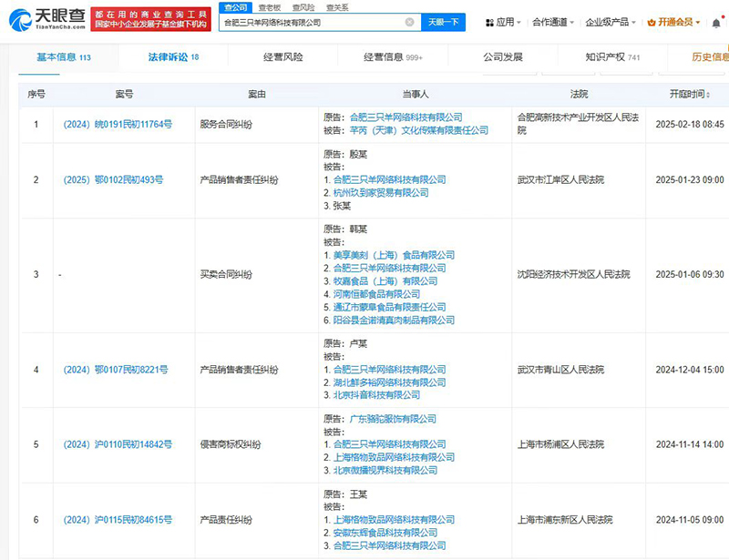The image size is (729, 560).
Task: Open 杭州玖到家贸易有限公司 link
Action: pos(381,192)
